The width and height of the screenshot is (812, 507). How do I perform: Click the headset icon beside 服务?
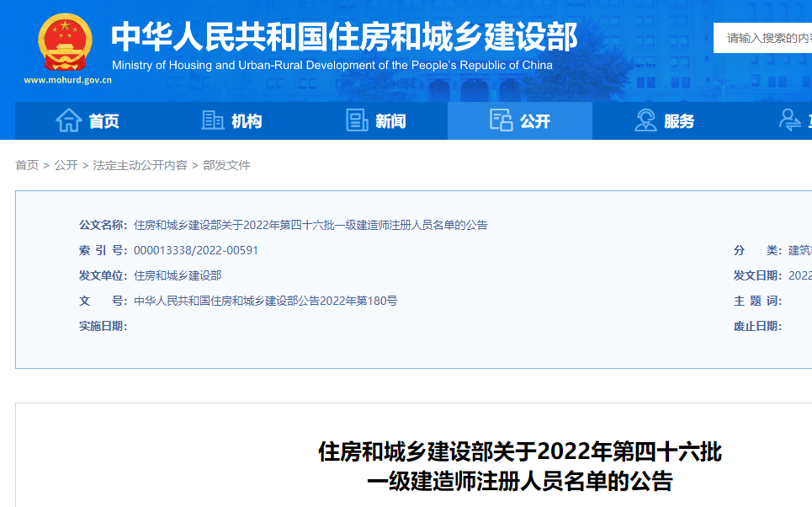point(645,120)
